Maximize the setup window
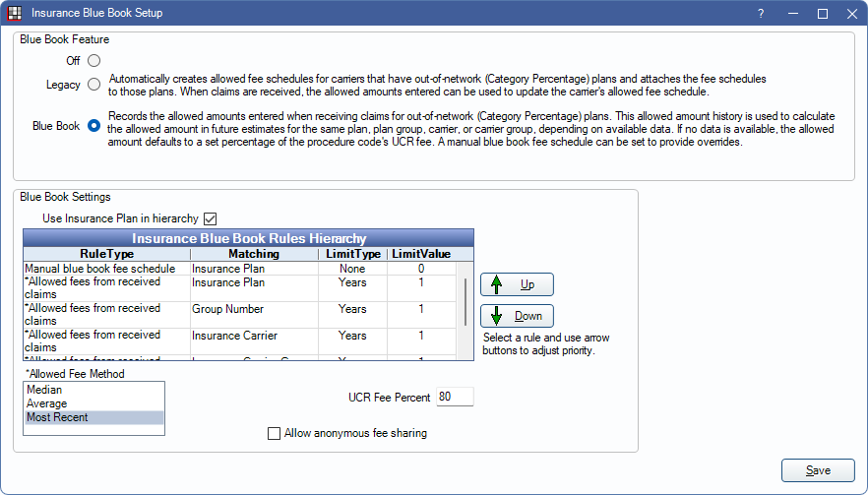Viewport: 868px width, 495px height. pyautogui.click(x=822, y=14)
